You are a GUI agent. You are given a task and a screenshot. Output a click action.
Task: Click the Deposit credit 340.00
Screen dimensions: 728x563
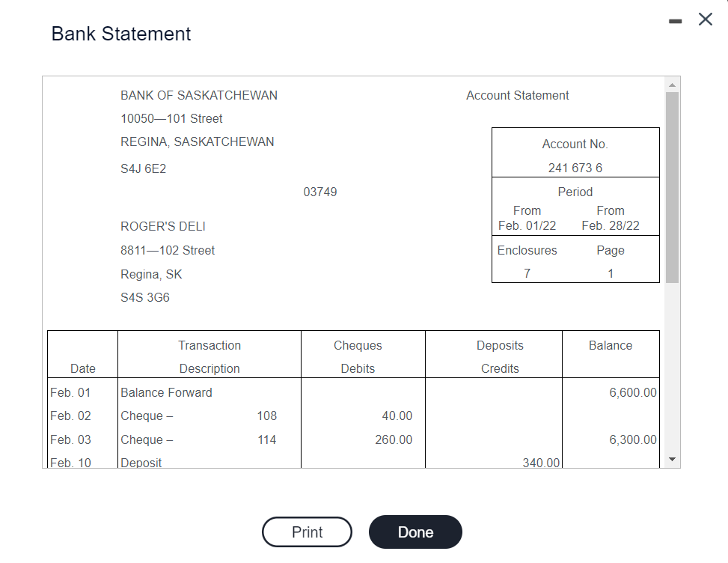point(541,463)
